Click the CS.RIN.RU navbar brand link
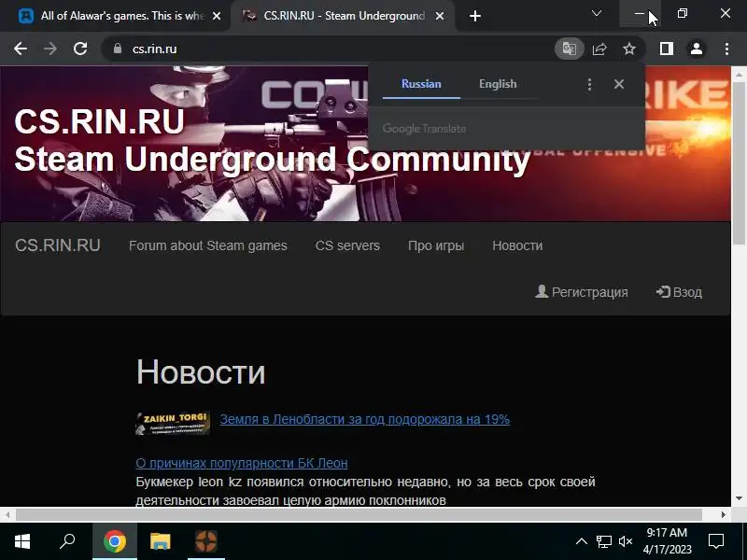Screen dimensions: 747x560 [58, 245]
